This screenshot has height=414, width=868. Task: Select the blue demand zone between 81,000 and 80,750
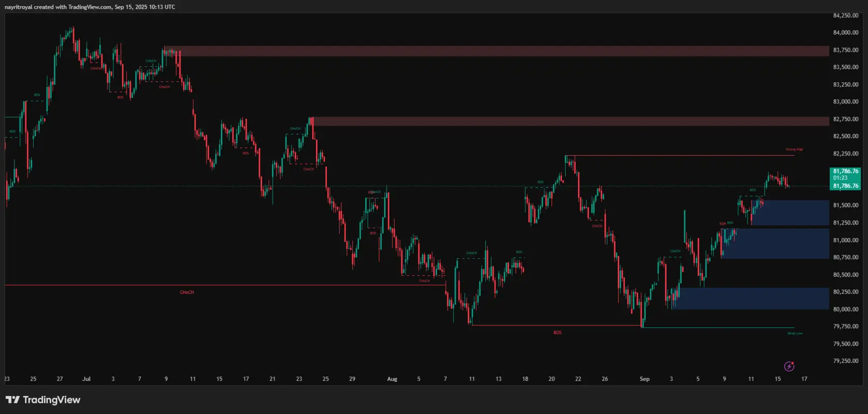(775, 244)
